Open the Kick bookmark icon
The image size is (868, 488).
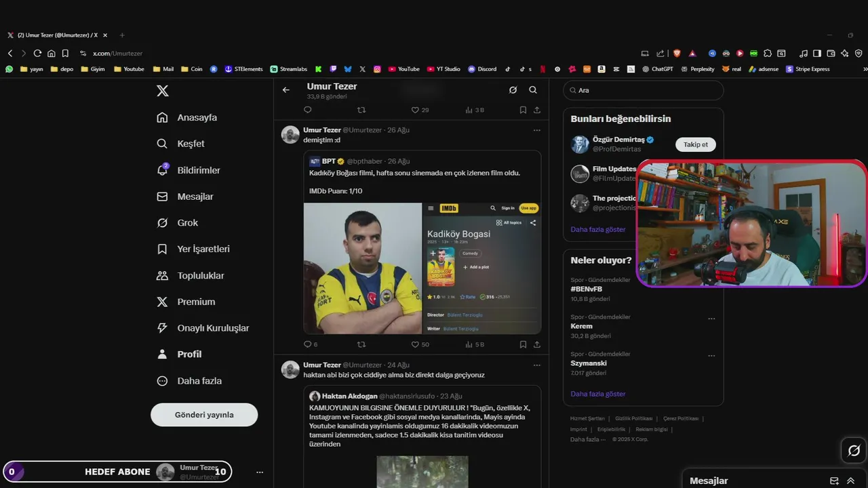318,68
